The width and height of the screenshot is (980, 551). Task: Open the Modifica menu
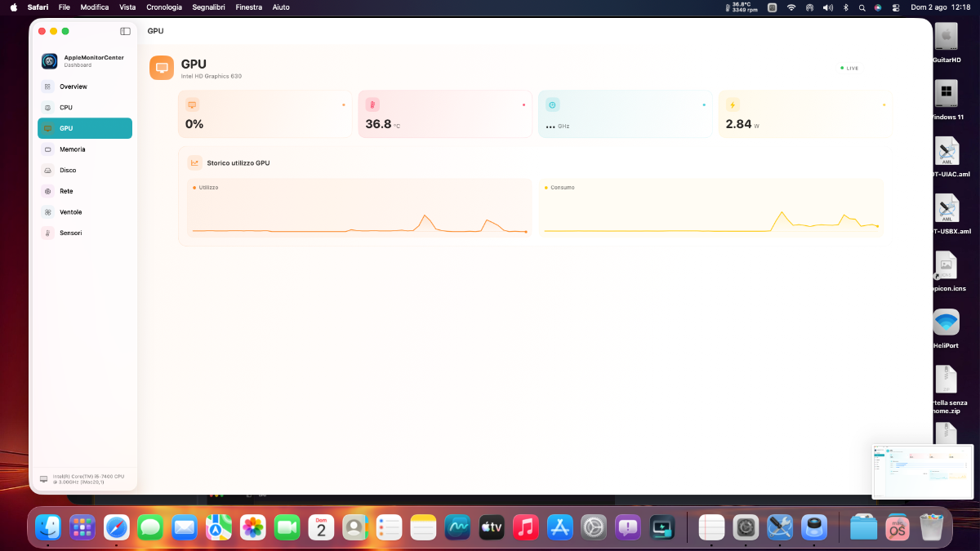click(x=95, y=7)
